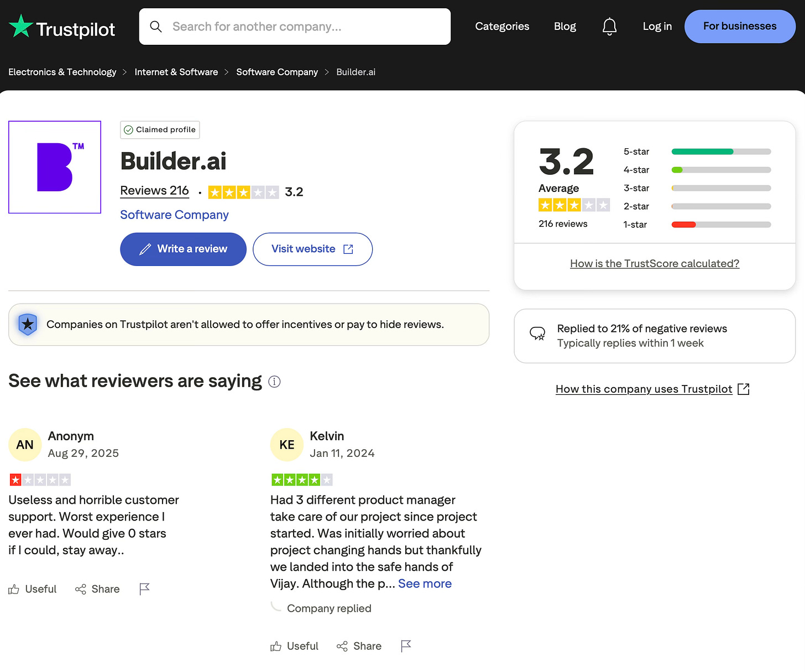Click the star rating beside Reviews 216

click(243, 192)
